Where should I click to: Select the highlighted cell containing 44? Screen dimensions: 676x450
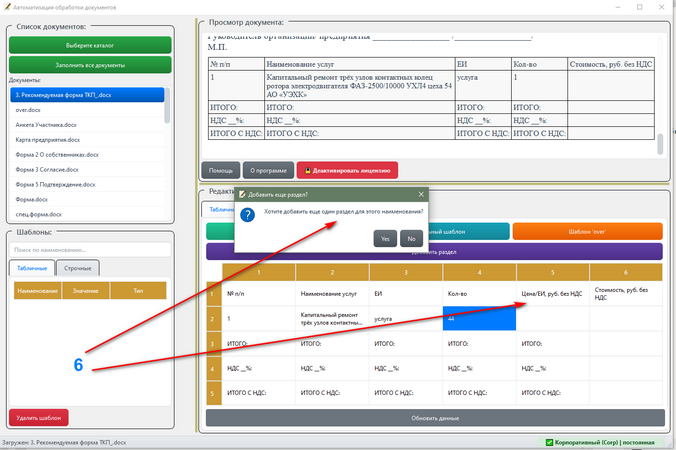479,319
